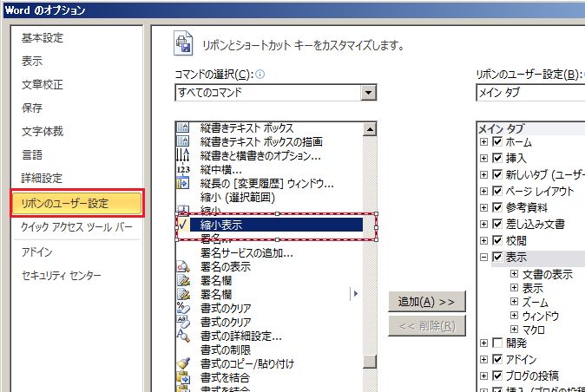Viewport: 585px width, 392px height.
Task: Select the 書式の詳細設定... magnifier icon
Action: 183,336
